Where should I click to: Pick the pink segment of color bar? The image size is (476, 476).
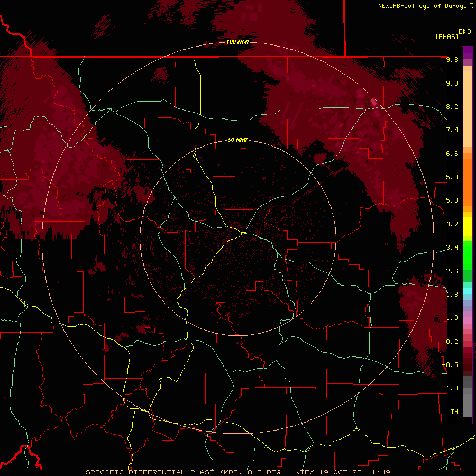(x=467, y=321)
